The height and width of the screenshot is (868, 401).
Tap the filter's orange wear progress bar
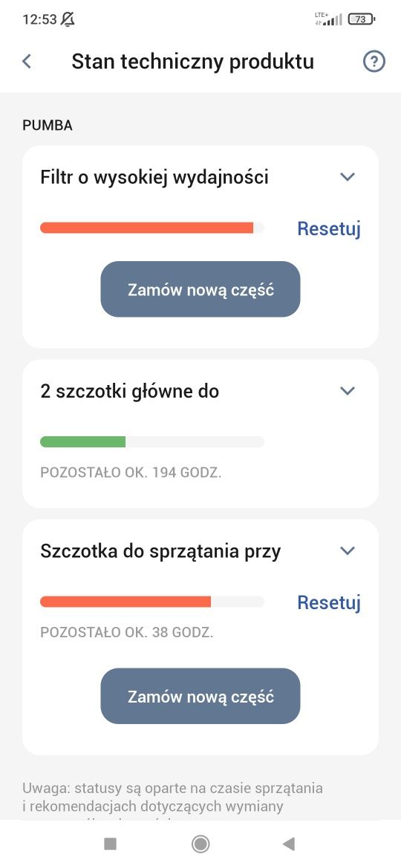pos(152,228)
